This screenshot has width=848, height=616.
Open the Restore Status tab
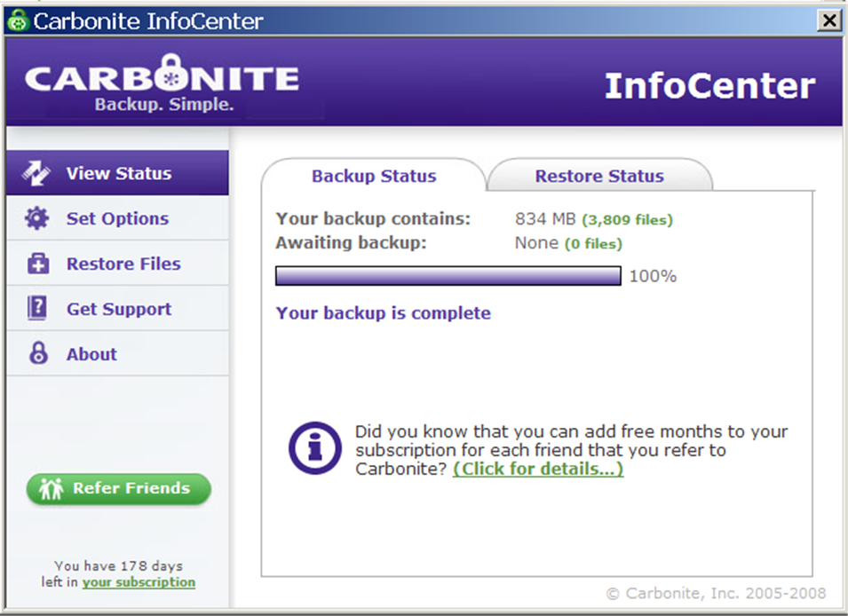[x=598, y=176]
